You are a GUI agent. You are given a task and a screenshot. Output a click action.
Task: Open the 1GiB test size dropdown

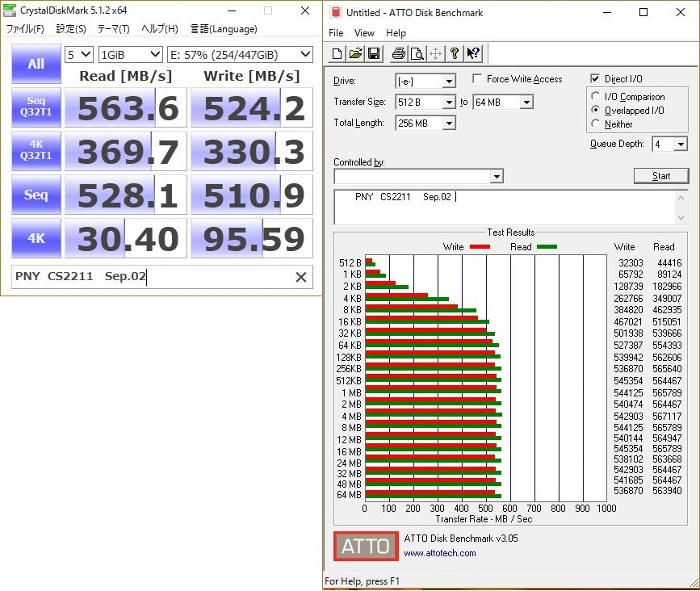(130, 55)
